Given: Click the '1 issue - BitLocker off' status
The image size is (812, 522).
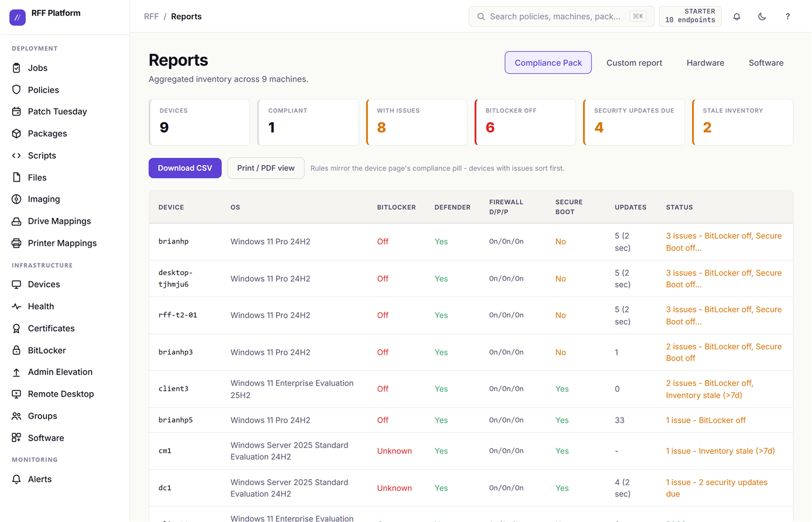Looking at the screenshot, I should (x=706, y=420).
